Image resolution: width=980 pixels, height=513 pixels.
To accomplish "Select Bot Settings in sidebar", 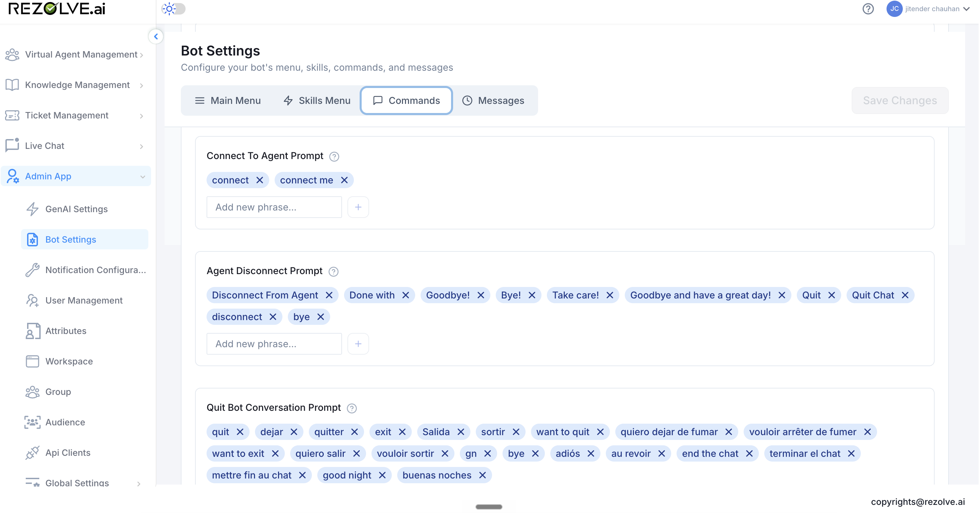I will coord(84,239).
